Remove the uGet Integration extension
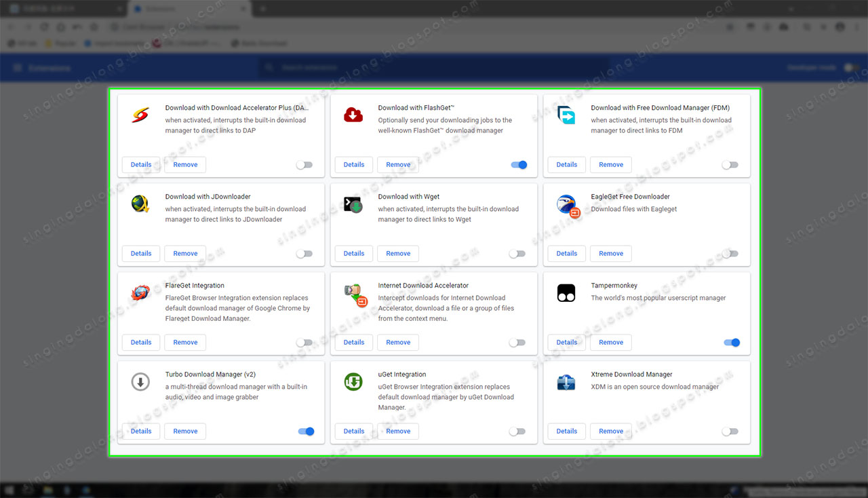868x498 pixels. [398, 432]
